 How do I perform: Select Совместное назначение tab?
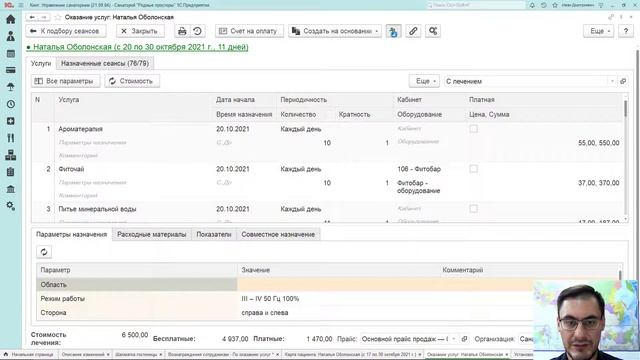278,234
